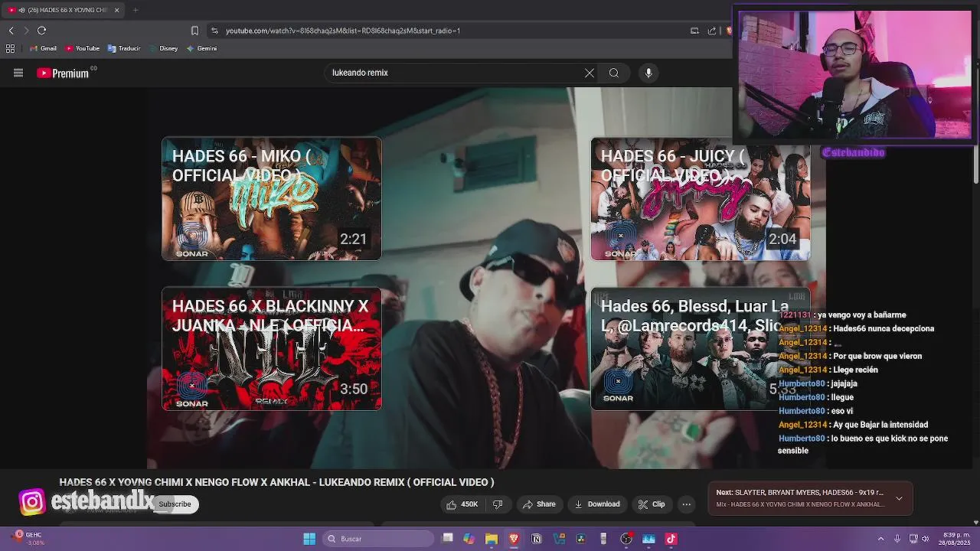Dislike the video with thumbs-down
Screen dimensions: 980x551
click(x=498, y=504)
